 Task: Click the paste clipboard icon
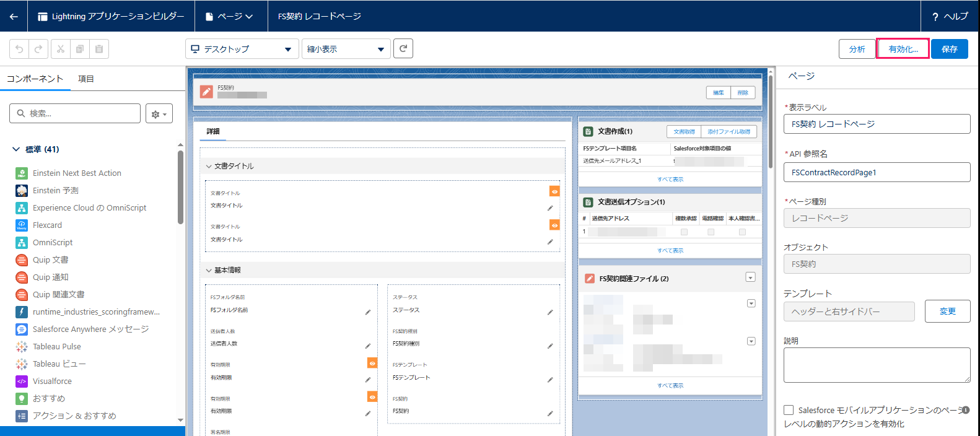pyautogui.click(x=99, y=49)
